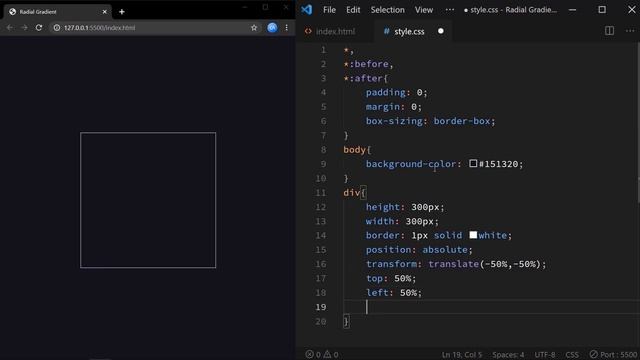Bookmark this page with star icon
Image resolution: width=640 pixels, height=360 pixels.
254,28
